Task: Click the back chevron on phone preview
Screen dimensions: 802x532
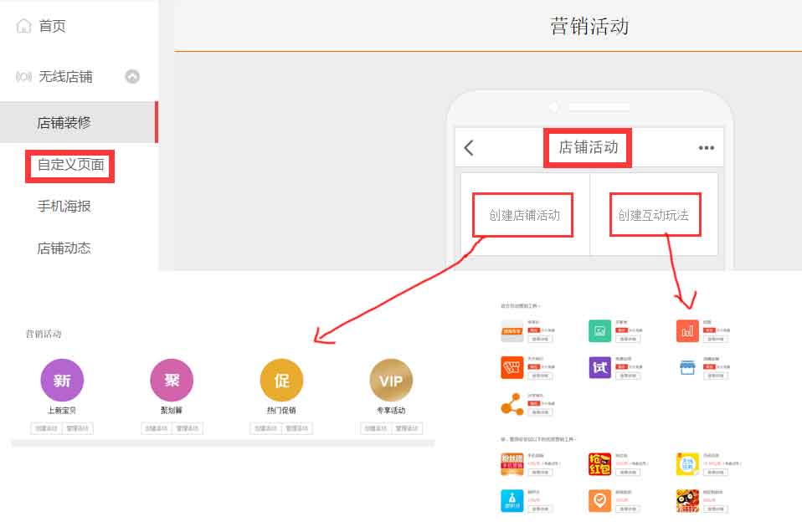Action: 470,147
